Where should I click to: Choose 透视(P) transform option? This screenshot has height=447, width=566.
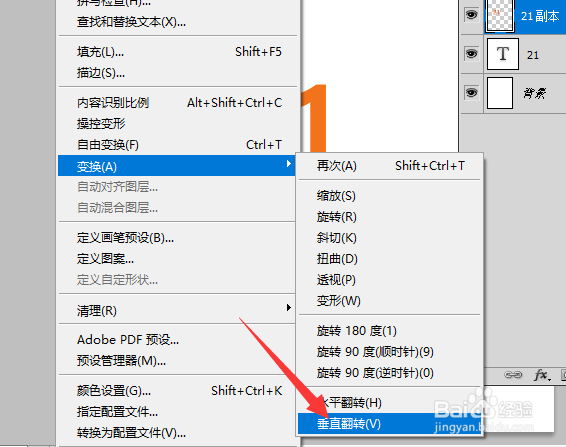390,280
